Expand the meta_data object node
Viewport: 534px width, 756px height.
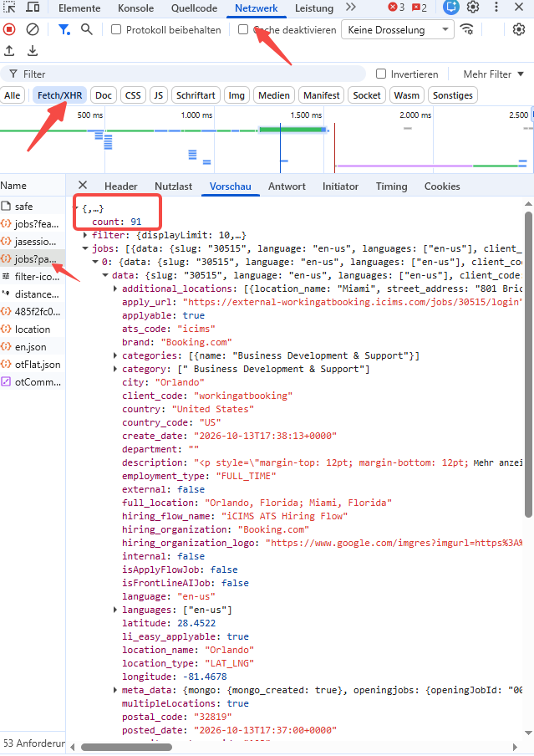tap(115, 691)
